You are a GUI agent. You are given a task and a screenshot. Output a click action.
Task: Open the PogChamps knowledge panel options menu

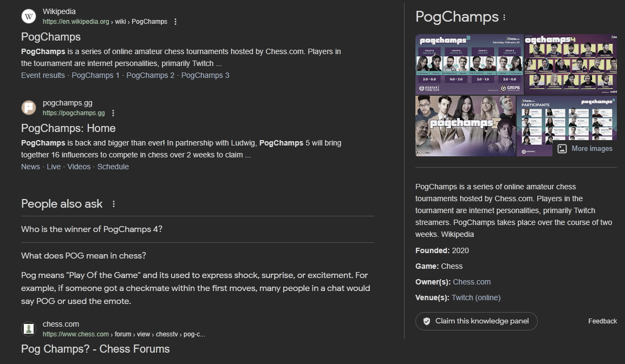pos(504,17)
